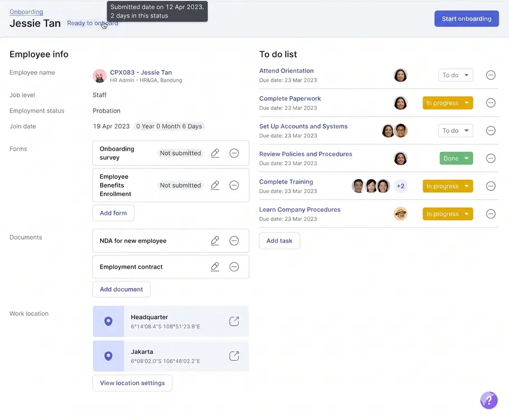Click the Add task button
The height and width of the screenshot is (420, 509).
[279, 240]
